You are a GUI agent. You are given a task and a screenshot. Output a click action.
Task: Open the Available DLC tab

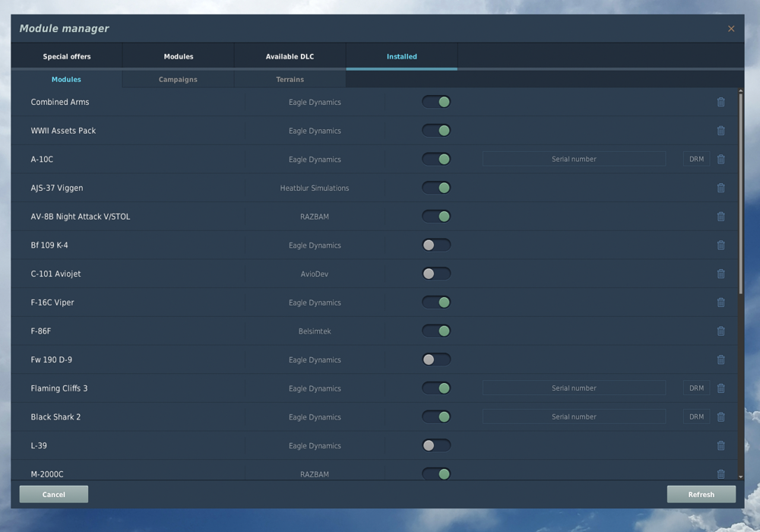click(290, 56)
